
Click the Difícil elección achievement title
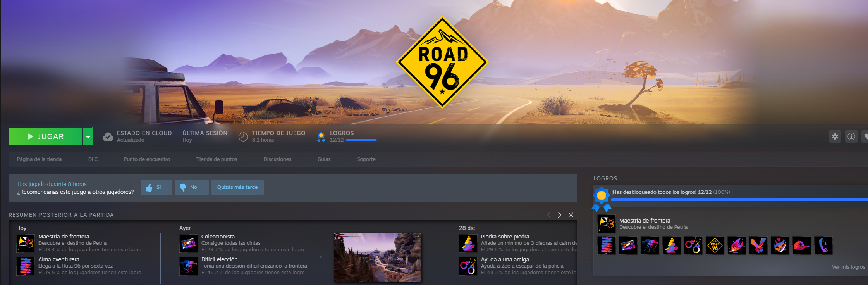[x=220, y=259]
